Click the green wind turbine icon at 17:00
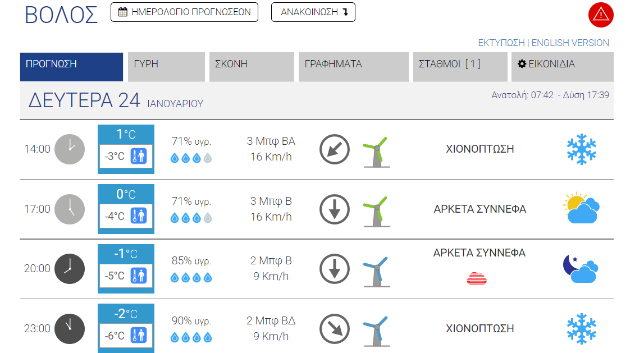644x353 pixels. (377, 212)
